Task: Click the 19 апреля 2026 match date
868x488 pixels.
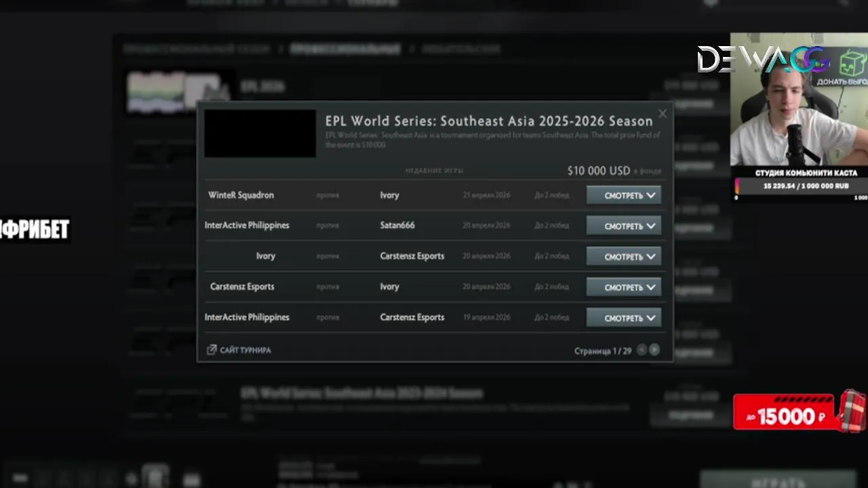Action: pyautogui.click(x=486, y=317)
